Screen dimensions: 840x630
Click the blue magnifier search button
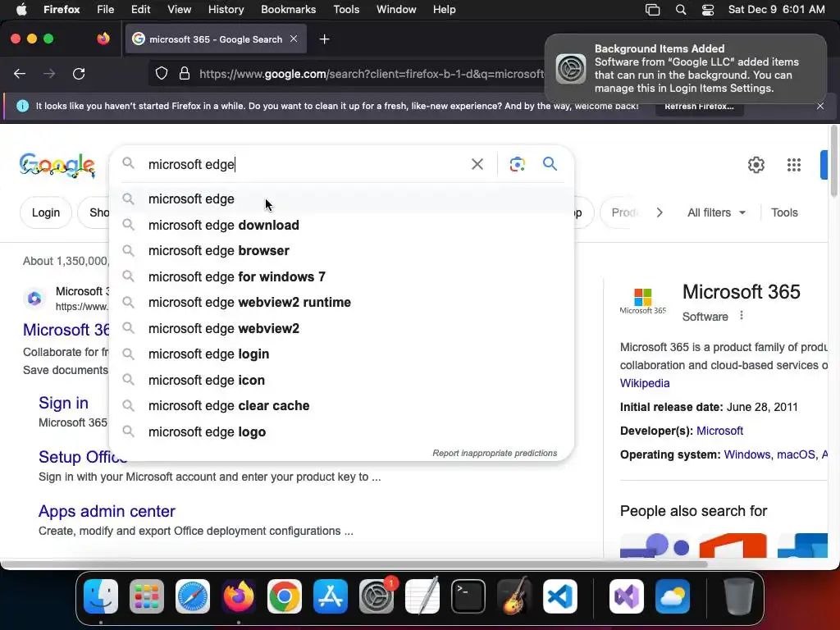click(x=550, y=163)
